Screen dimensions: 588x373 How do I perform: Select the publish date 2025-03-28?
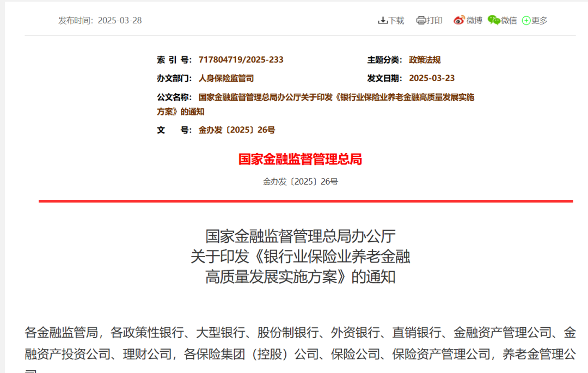tap(119, 20)
